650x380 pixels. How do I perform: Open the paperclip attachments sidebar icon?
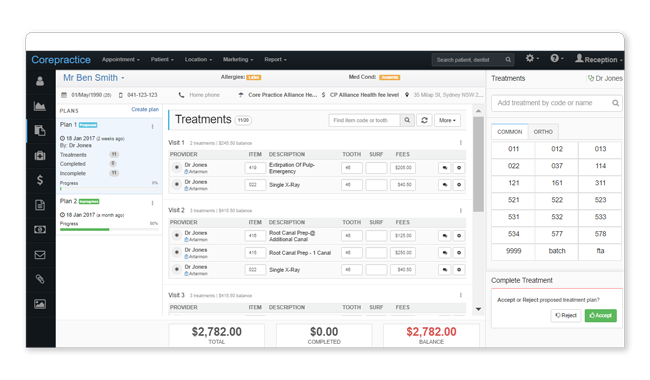[40, 279]
